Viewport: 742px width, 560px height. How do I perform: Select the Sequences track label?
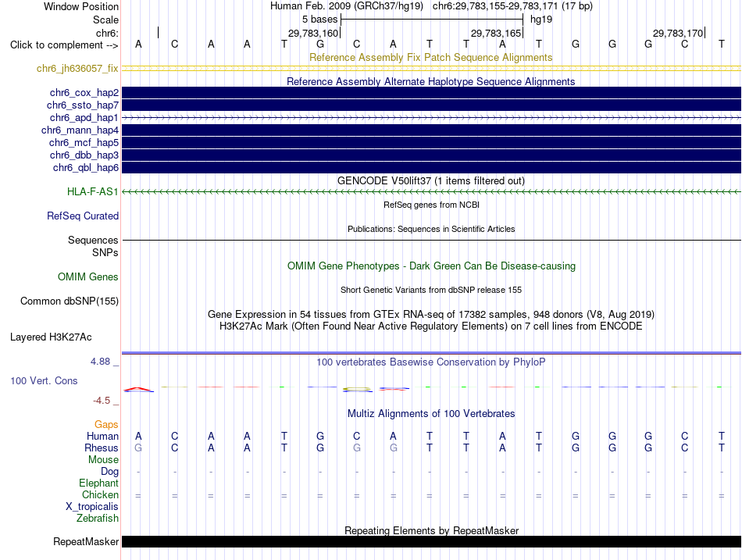93,240
